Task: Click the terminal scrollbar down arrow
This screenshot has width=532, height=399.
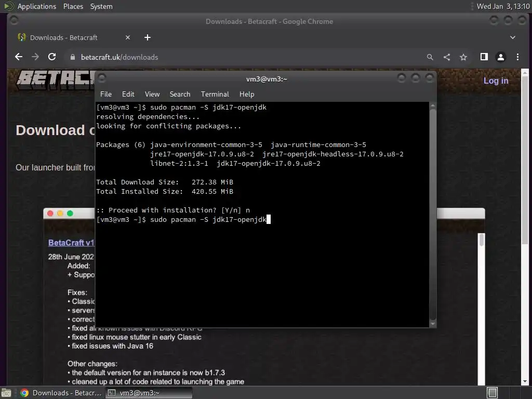Action: 433,324
